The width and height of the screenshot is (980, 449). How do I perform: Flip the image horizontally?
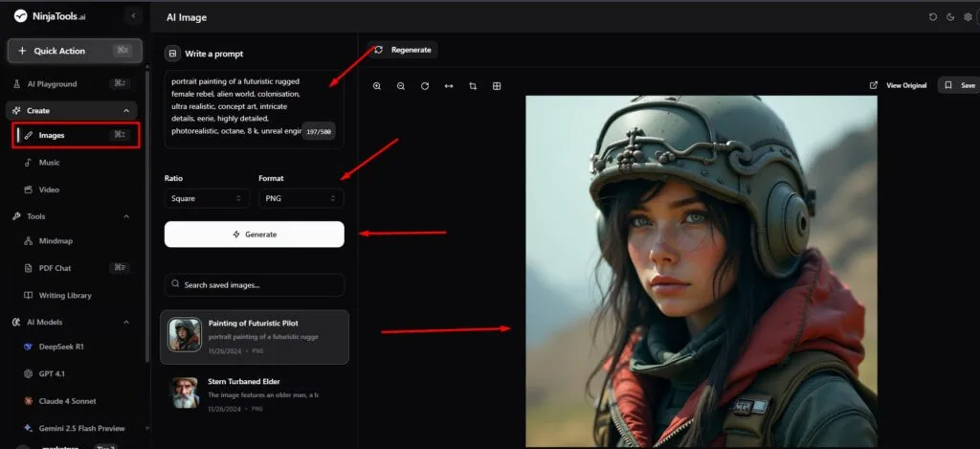[449, 86]
